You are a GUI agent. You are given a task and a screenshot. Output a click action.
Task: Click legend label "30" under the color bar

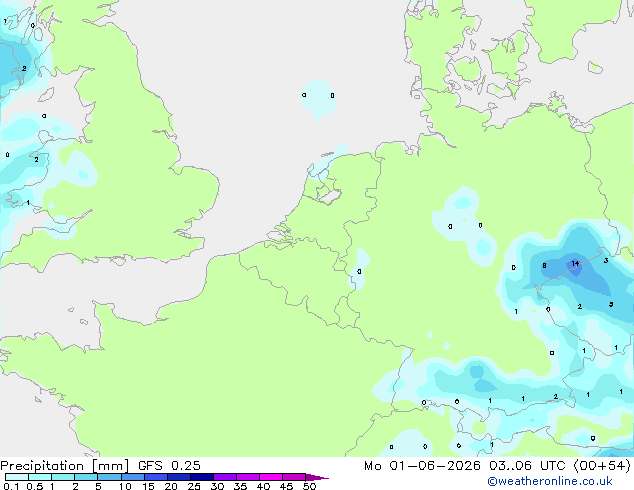[x=217, y=486]
